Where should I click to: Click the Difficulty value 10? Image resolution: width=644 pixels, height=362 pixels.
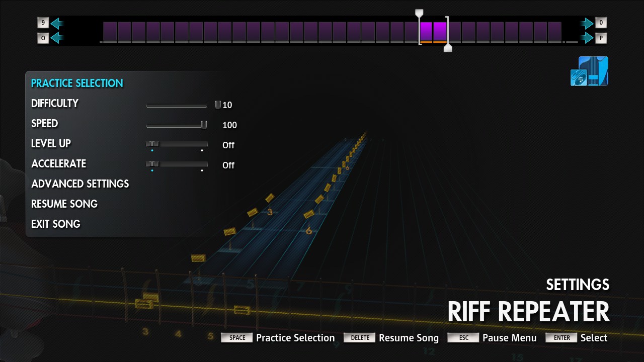click(227, 105)
